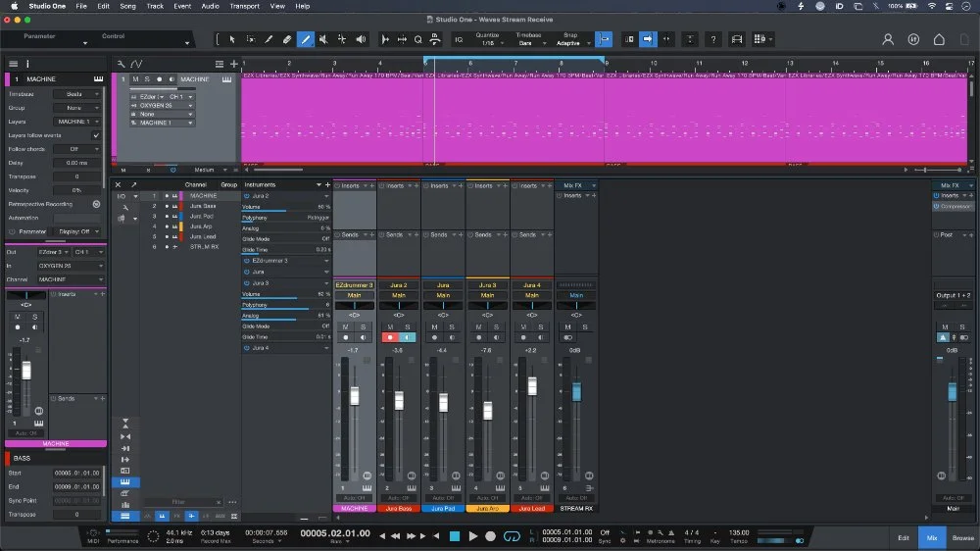Click the Record transport button

(x=491, y=536)
